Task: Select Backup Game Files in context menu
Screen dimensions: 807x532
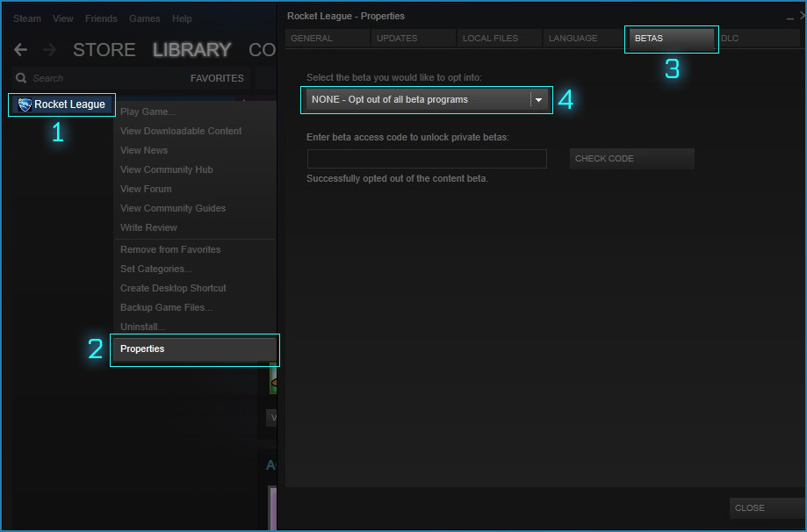Action: (x=166, y=307)
